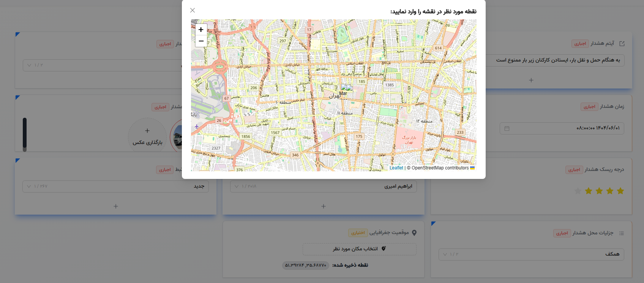Open the زمان هشدار date-time field
The height and width of the screenshot is (283, 644).
[562, 128]
